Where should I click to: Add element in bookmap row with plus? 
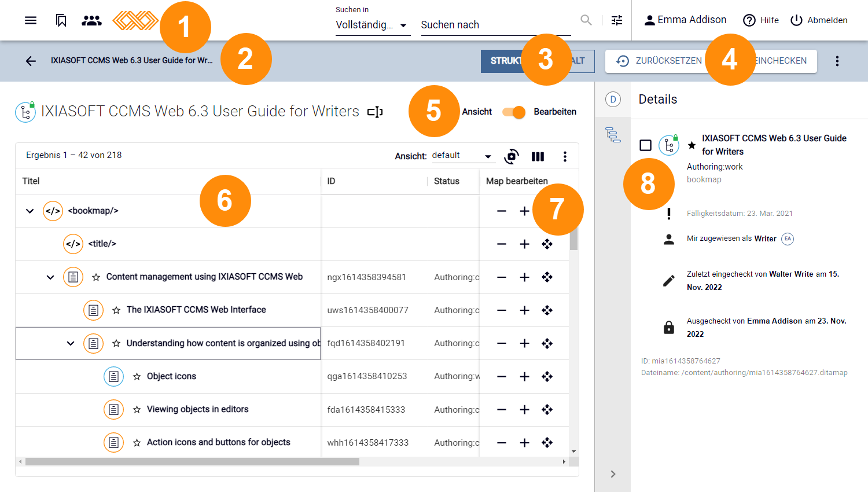524,211
